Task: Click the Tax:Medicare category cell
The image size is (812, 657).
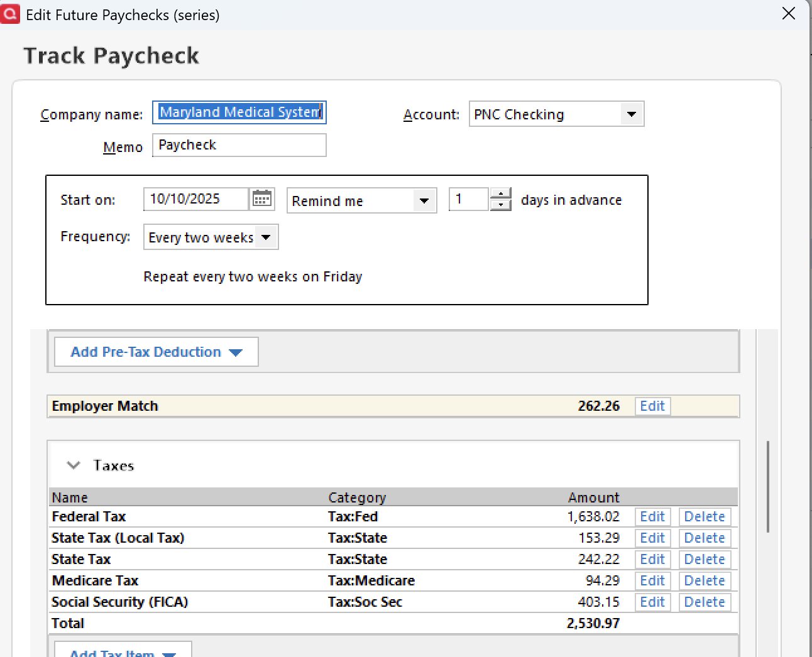Action: point(371,580)
